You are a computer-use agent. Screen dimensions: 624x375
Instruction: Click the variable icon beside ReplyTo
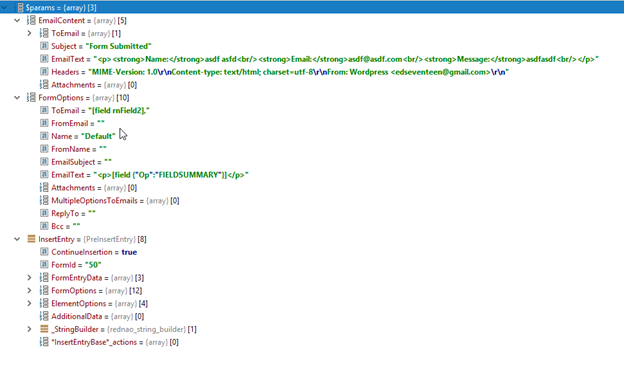(x=44, y=213)
